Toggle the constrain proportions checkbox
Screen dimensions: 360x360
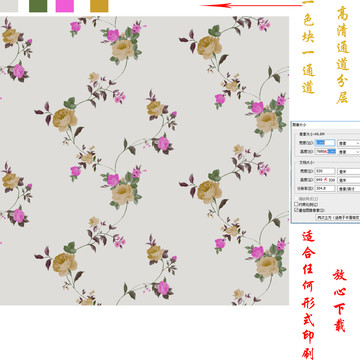tap(296, 204)
